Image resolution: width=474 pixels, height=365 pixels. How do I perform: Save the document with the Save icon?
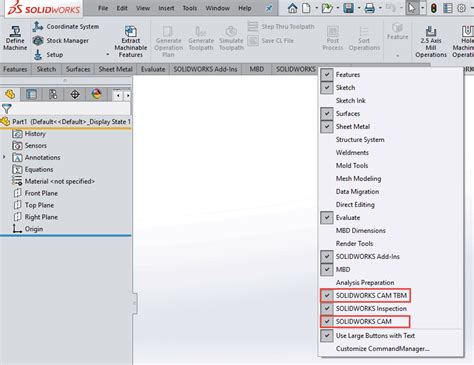pos(348,8)
